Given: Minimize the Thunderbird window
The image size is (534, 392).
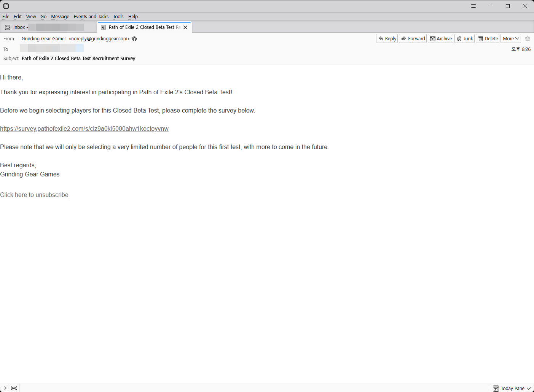Looking at the screenshot, I should tap(490, 6).
